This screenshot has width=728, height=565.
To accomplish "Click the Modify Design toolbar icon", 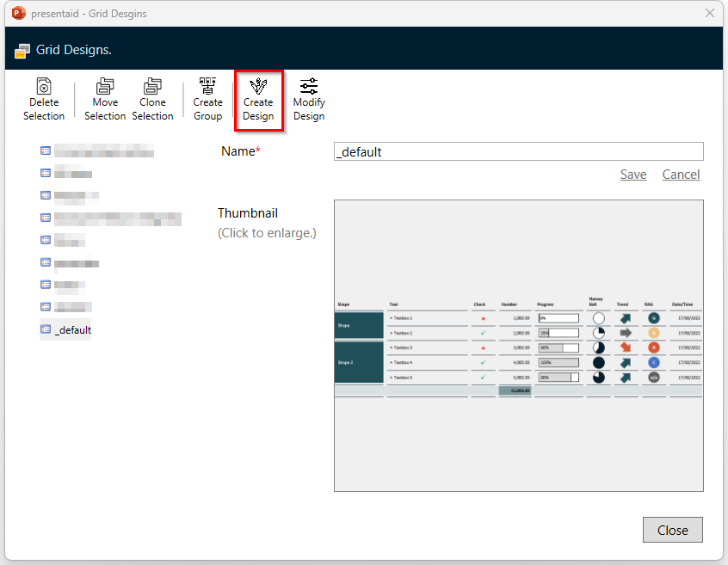I will coord(309,86).
